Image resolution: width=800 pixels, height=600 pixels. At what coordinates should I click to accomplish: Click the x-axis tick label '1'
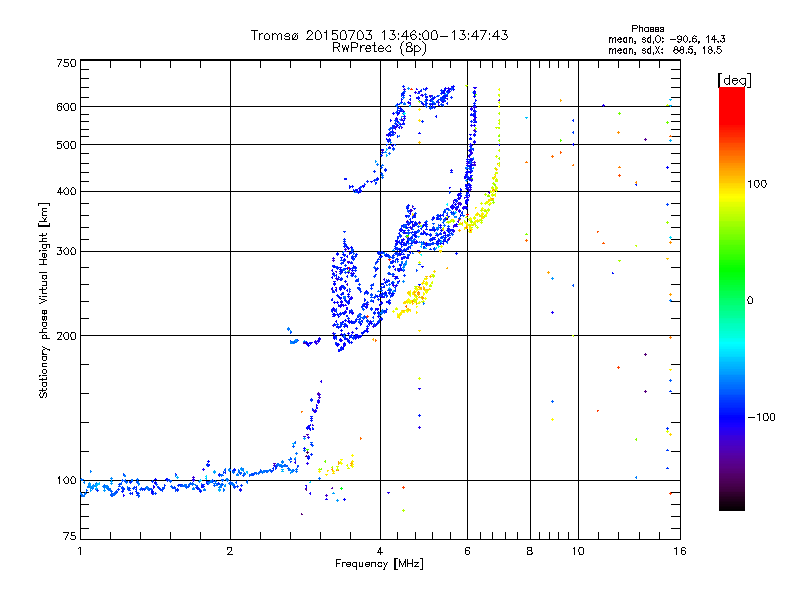point(80,551)
